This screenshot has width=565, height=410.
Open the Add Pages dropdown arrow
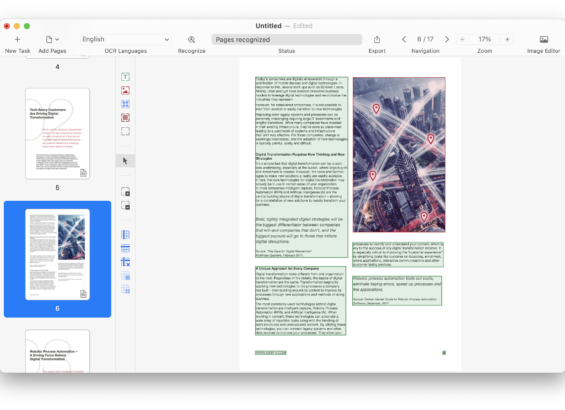pos(57,39)
